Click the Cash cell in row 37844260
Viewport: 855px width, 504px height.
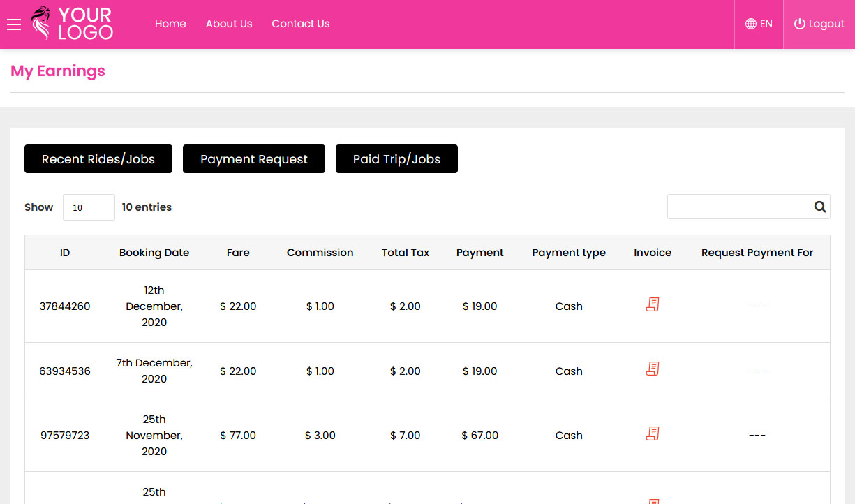pos(569,306)
